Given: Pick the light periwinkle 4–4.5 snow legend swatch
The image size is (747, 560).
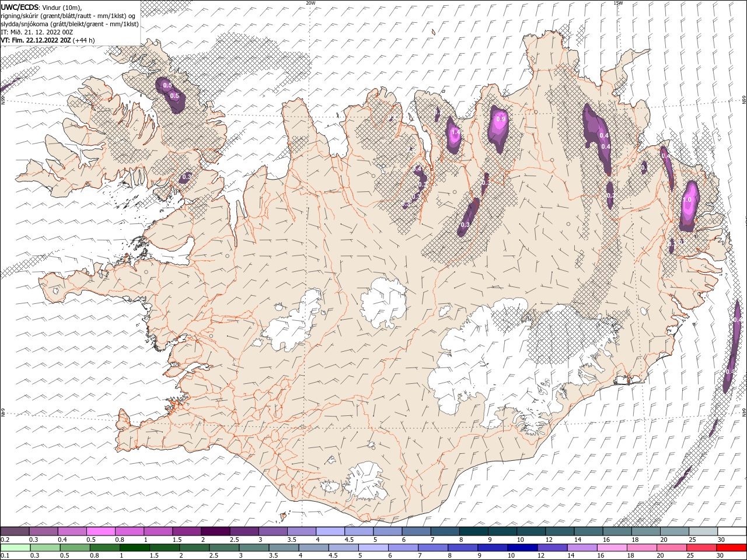Looking at the screenshot, I should coord(330,531).
